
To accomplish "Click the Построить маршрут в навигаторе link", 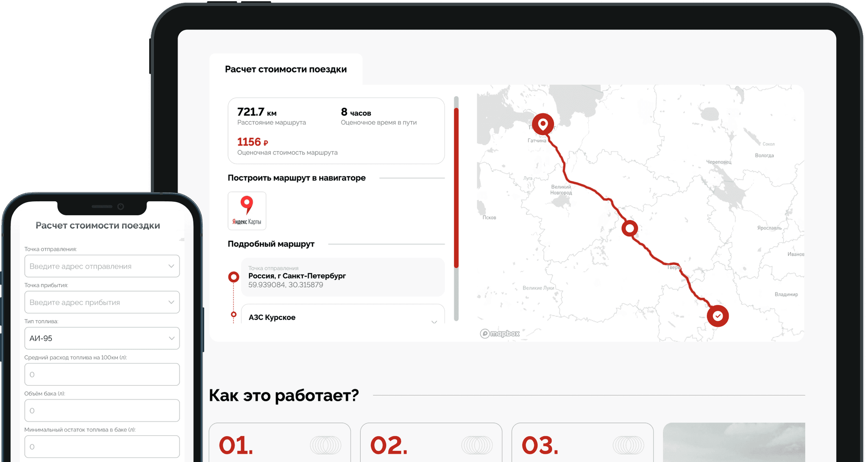I will (296, 178).
